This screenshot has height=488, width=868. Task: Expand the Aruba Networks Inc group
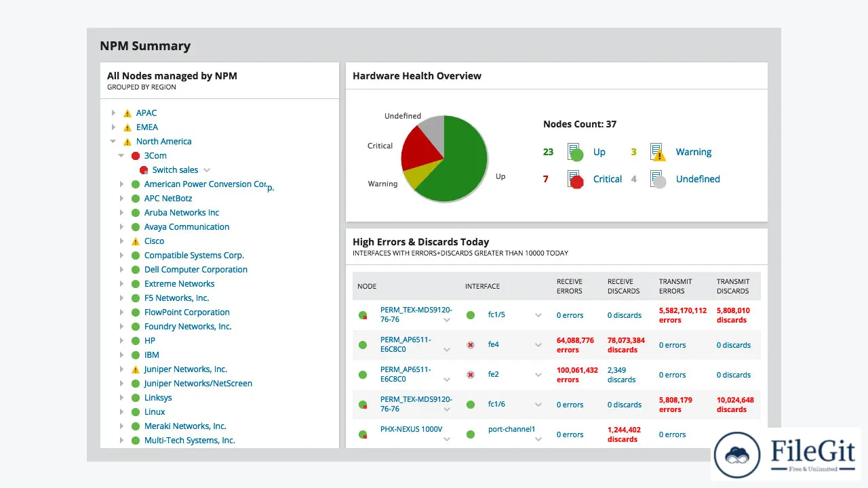121,213
